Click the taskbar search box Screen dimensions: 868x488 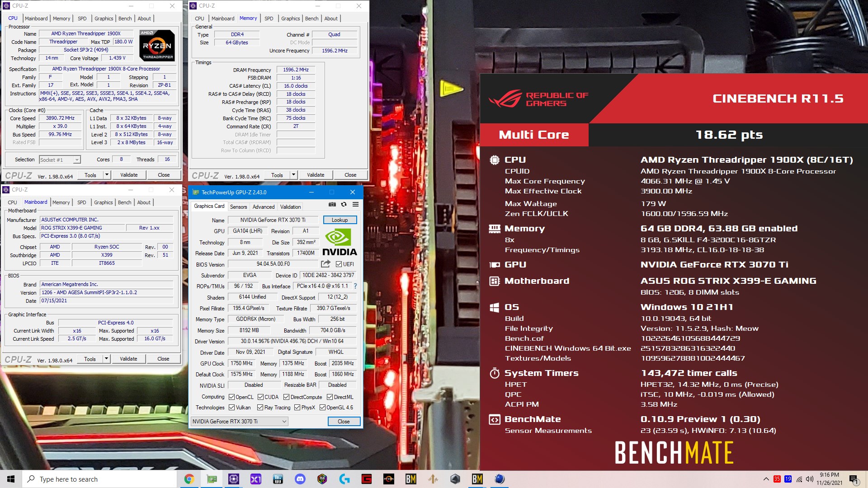99,479
